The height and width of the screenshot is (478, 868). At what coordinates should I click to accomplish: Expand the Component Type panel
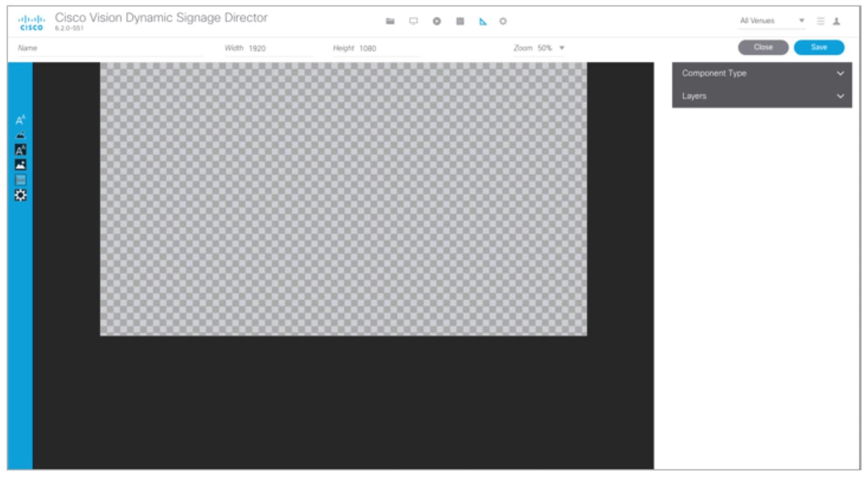pyautogui.click(x=762, y=73)
